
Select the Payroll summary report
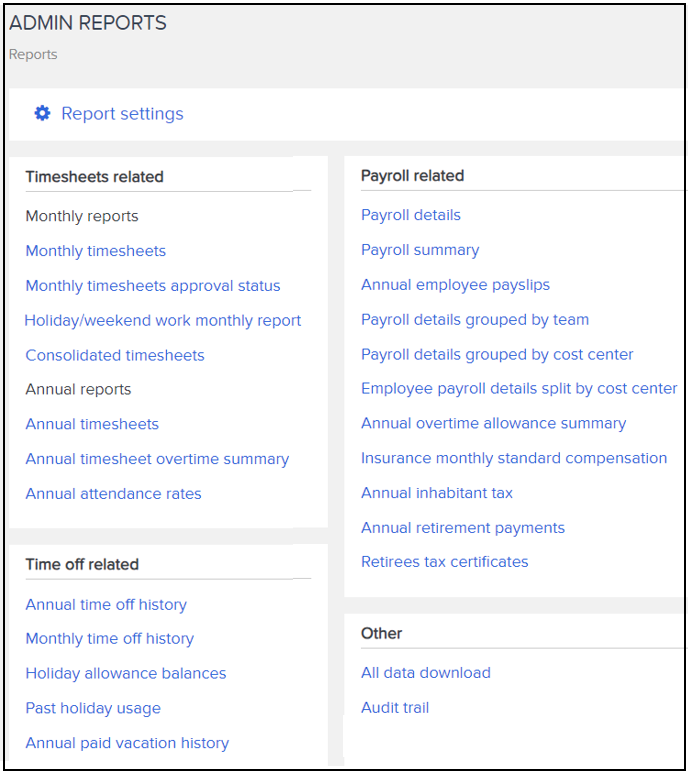tap(420, 250)
